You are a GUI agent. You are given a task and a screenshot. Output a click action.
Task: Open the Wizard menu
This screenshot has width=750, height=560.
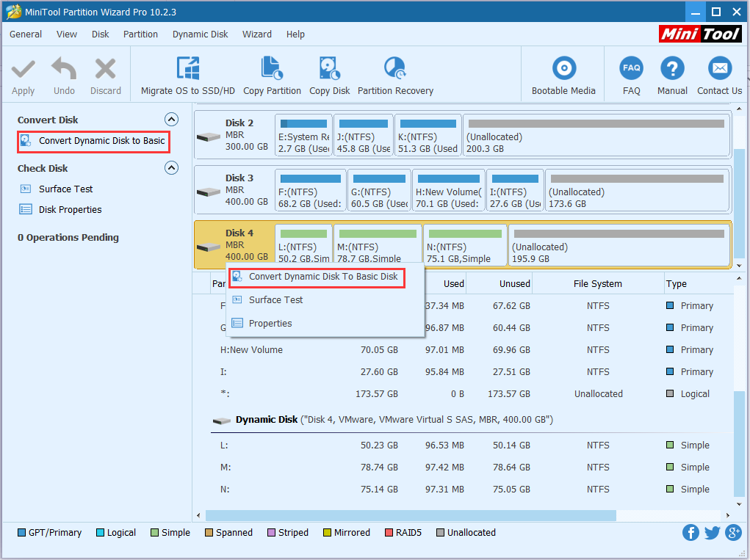(x=257, y=34)
